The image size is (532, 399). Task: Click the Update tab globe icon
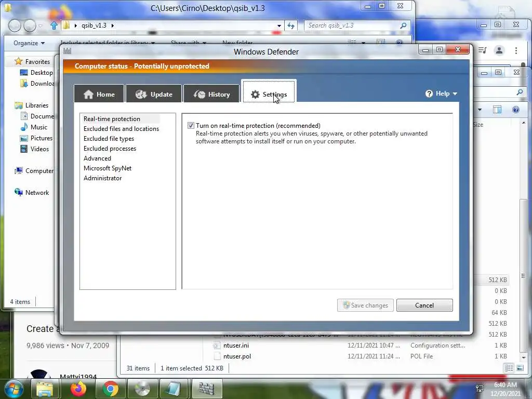click(141, 95)
